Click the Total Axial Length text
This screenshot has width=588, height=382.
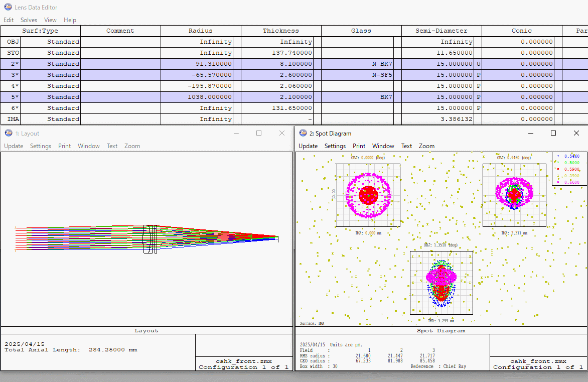[71, 350]
